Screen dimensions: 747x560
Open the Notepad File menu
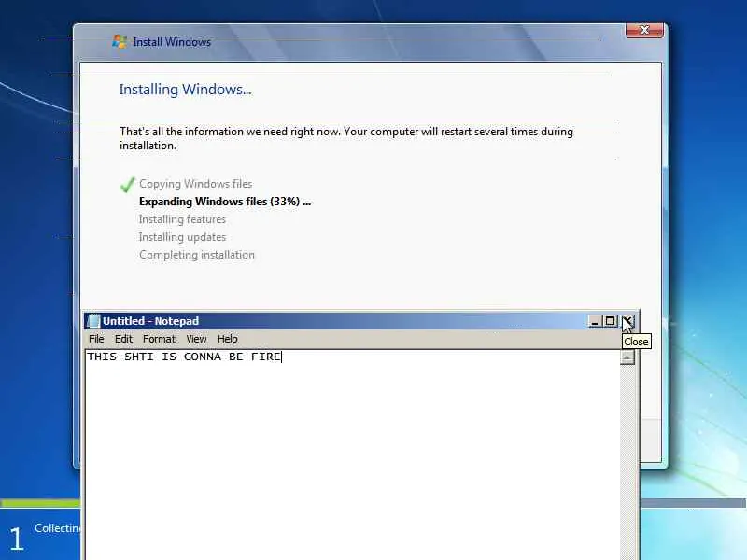96,339
